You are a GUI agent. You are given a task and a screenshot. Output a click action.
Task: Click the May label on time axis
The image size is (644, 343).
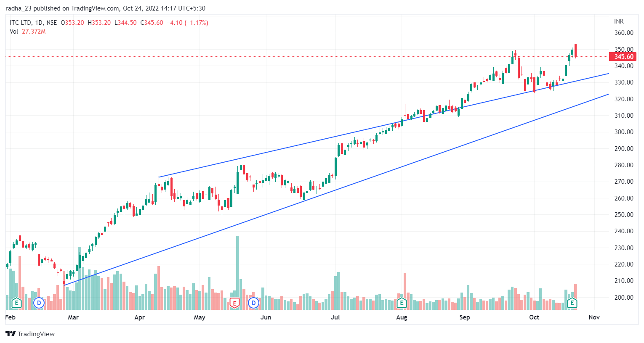200,317
